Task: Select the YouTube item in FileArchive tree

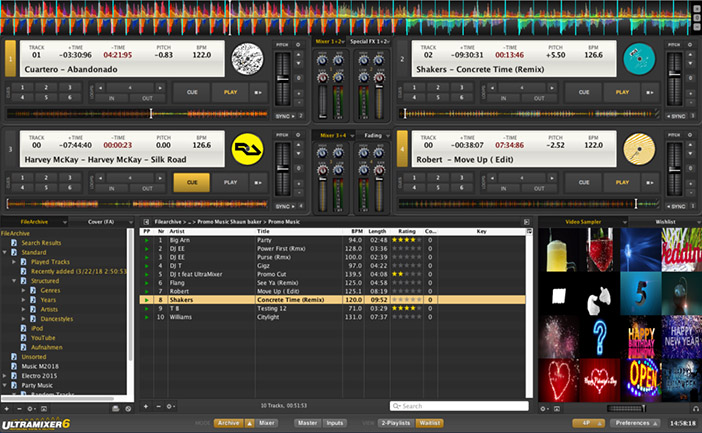Action: pyautogui.click(x=42, y=337)
